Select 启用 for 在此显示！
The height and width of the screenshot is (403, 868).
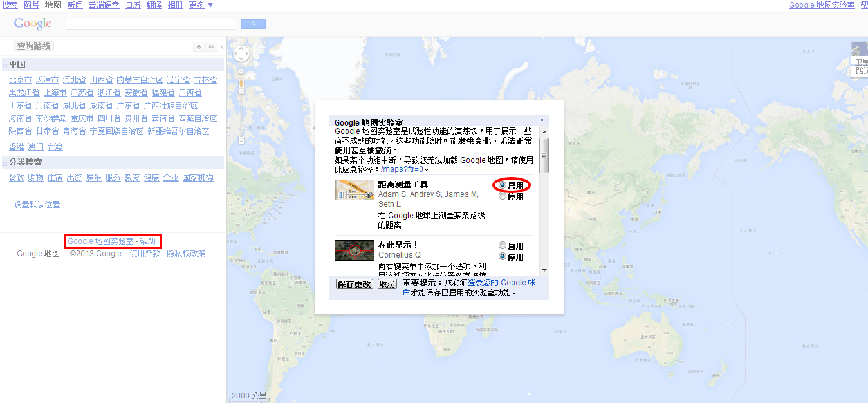[503, 246]
